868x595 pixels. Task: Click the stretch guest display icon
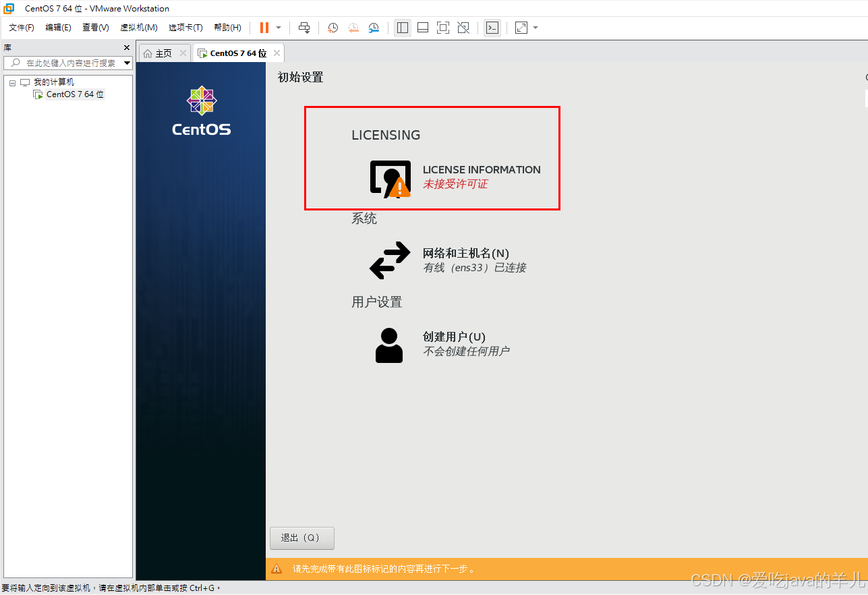click(521, 28)
